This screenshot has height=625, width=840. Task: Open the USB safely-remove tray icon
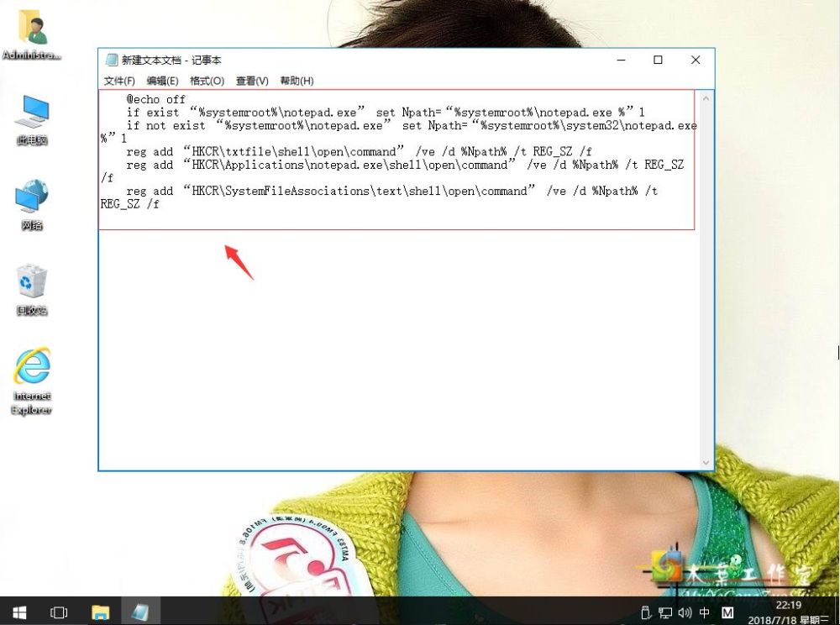pos(645,612)
